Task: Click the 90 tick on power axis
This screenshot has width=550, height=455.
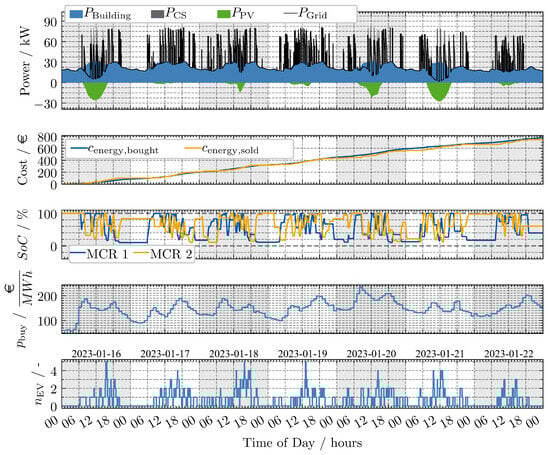Action: (50, 22)
